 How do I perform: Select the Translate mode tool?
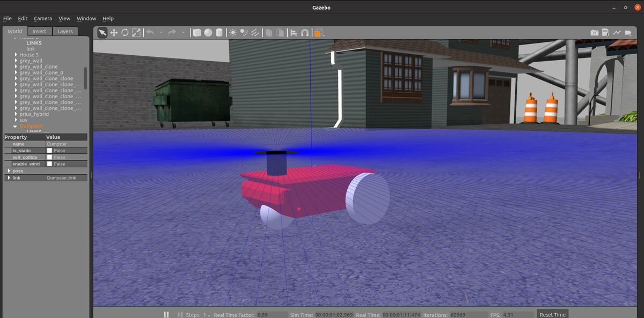[113, 32]
